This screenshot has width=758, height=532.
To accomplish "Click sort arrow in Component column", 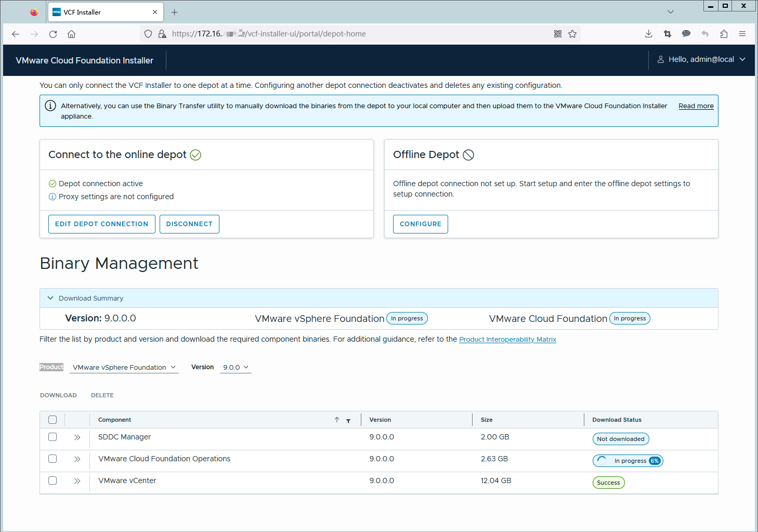I will coord(337,420).
